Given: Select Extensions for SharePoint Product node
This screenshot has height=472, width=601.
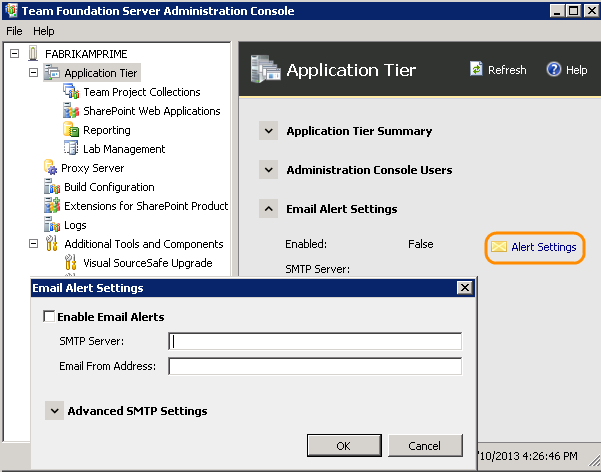Looking at the screenshot, I should coord(146,206).
